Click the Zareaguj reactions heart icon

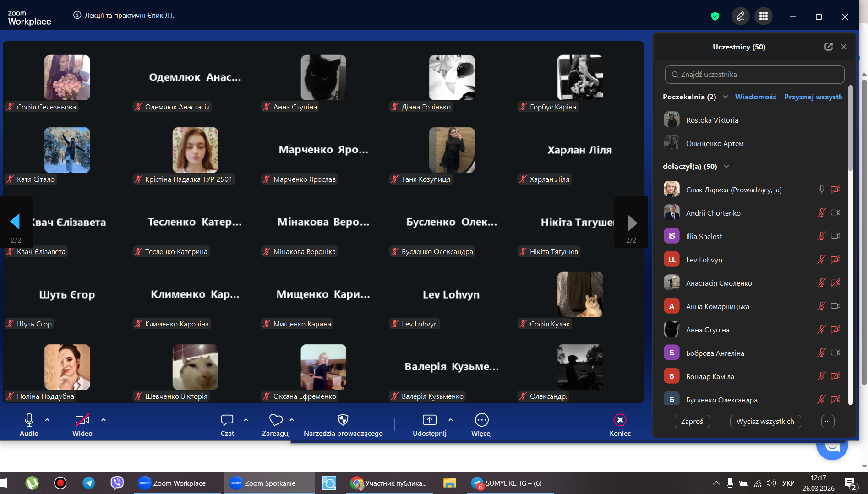(x=276, y=420)
